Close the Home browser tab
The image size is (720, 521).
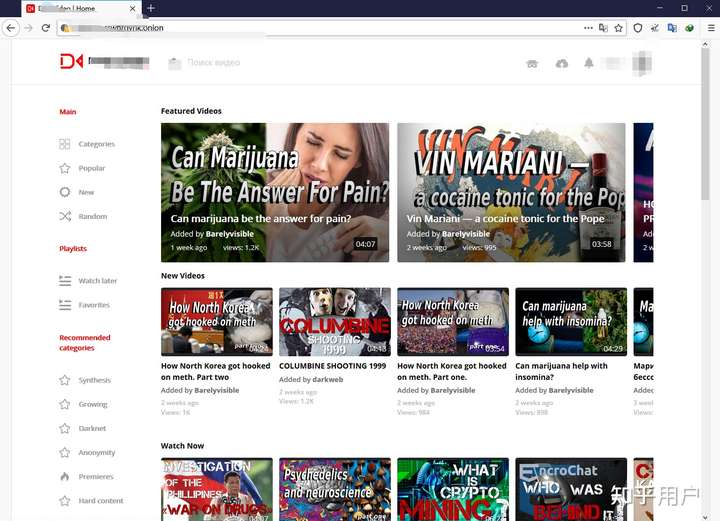click(132, 8)
